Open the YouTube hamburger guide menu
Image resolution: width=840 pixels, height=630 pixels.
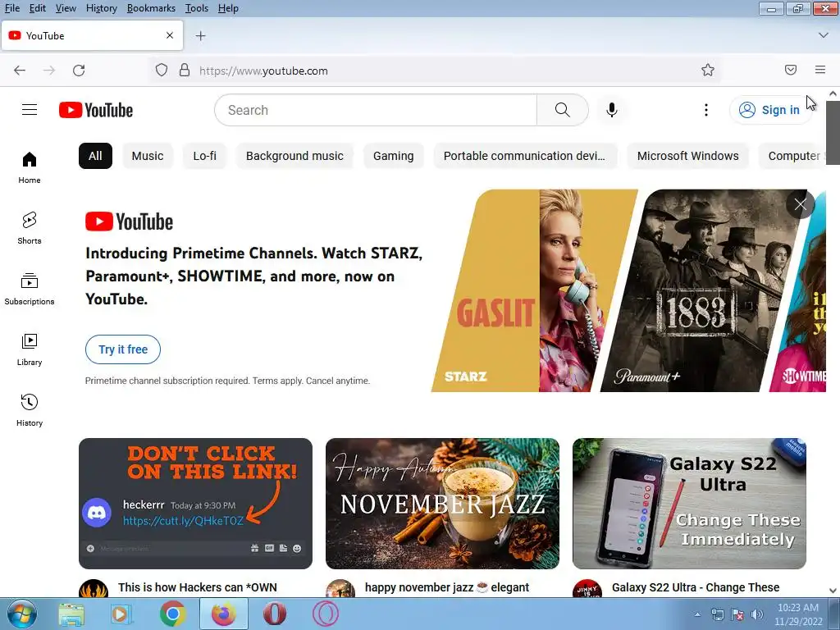click(30, 110)
